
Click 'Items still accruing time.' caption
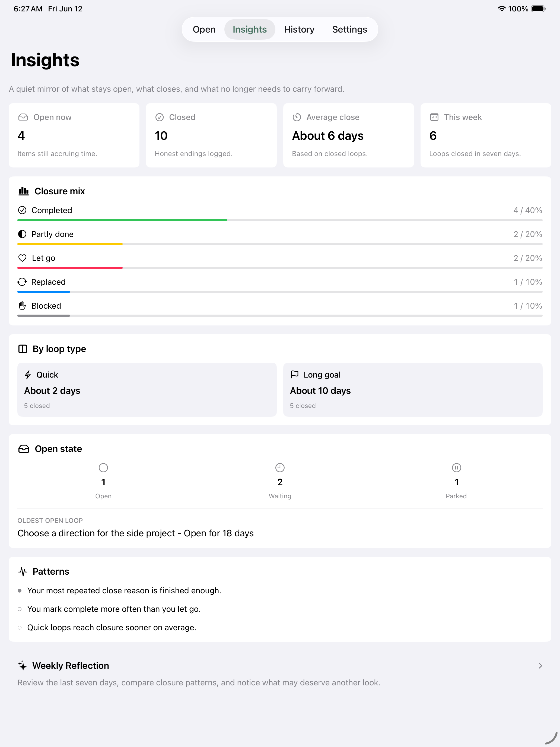point(57,154)
